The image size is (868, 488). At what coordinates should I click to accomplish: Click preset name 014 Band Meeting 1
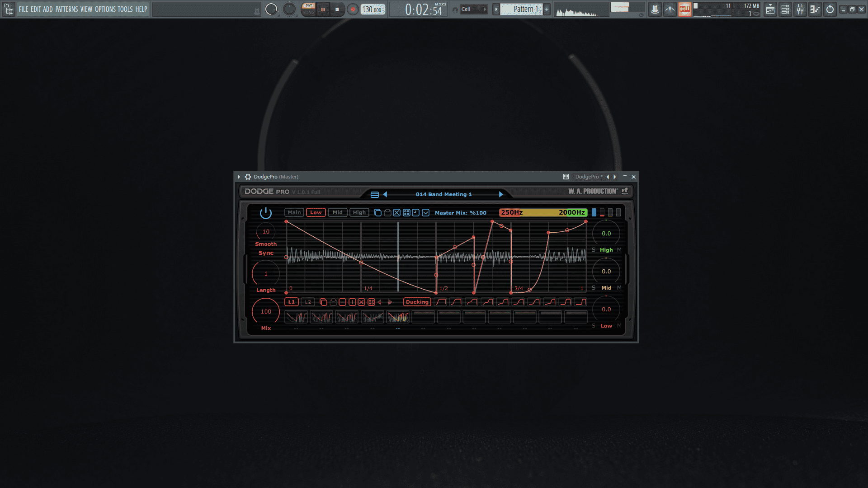[443, 194]
